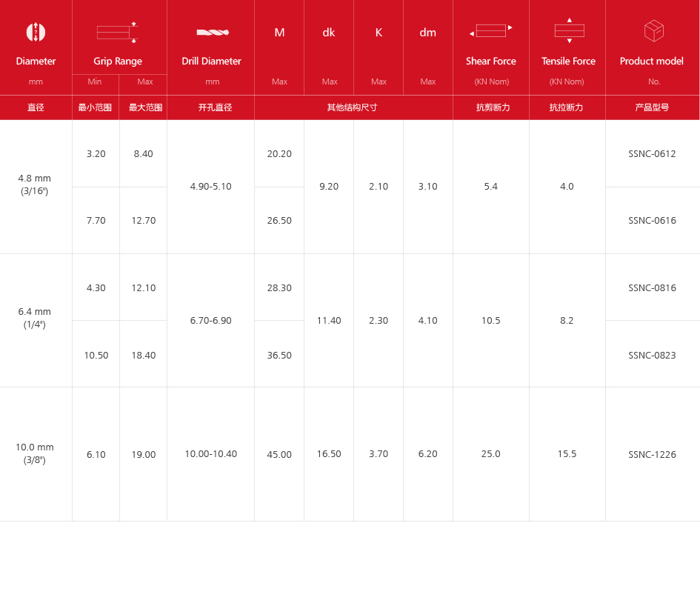Click the Shear Force arrows icon
This screenshot has width=700, height=606.
[490, 31]
